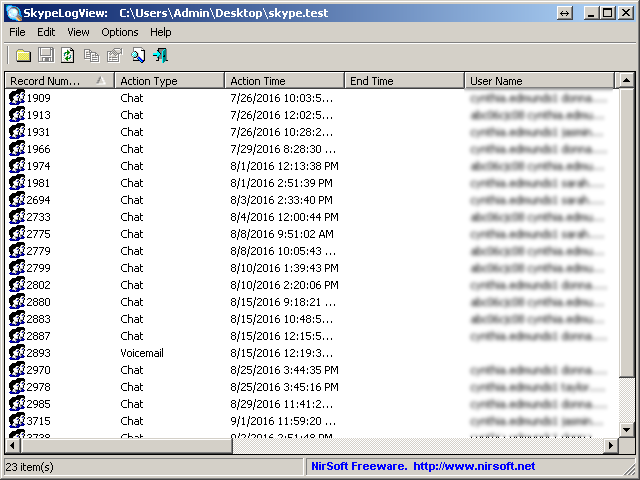The width and height of the screenshot is (640, 480).
Task: Select the row icon for record 2799
Action: point(17,268)
